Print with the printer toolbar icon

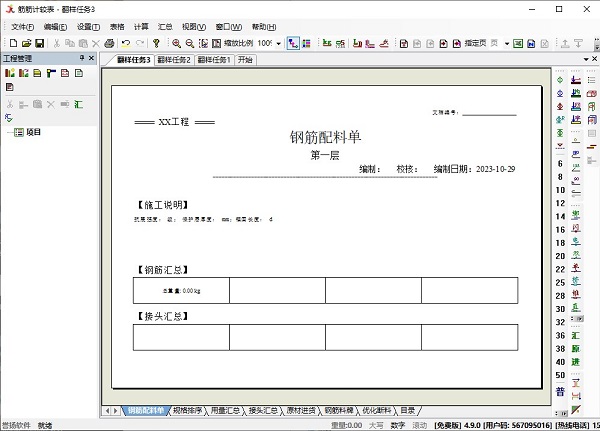click(109, 43)
